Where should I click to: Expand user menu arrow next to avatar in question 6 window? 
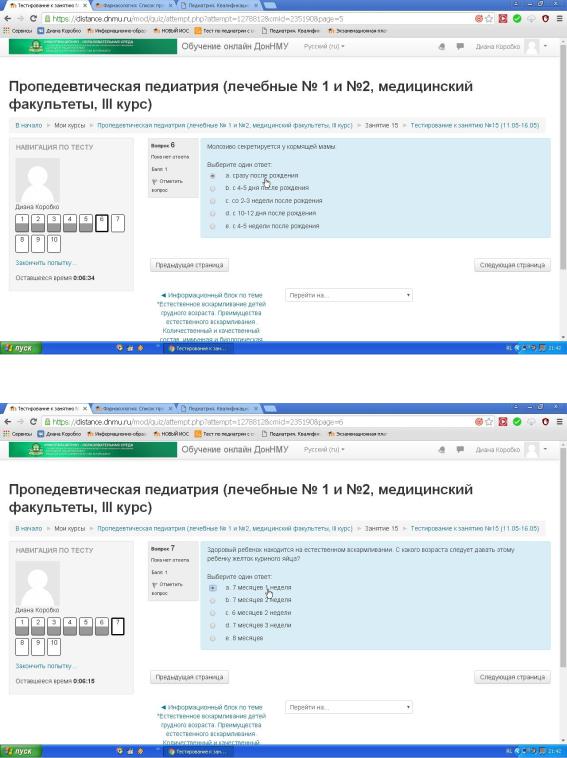point(545,46)
